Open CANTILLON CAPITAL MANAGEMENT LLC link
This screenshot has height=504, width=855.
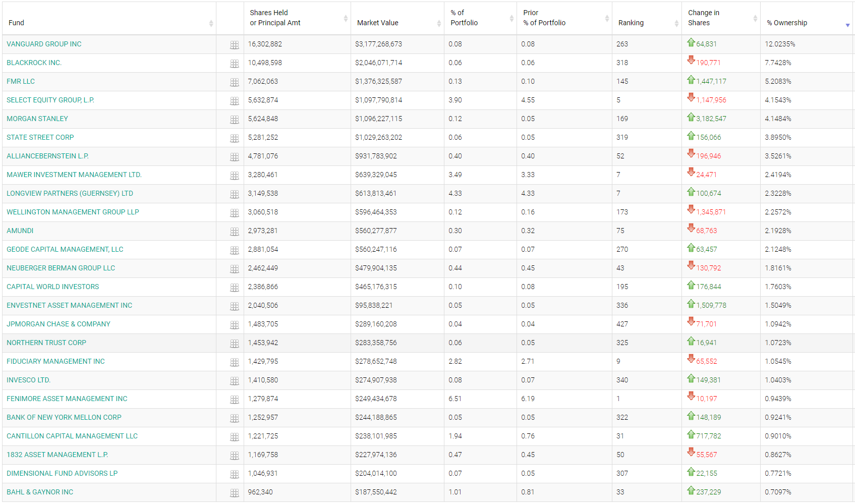(x=72, y=436)
